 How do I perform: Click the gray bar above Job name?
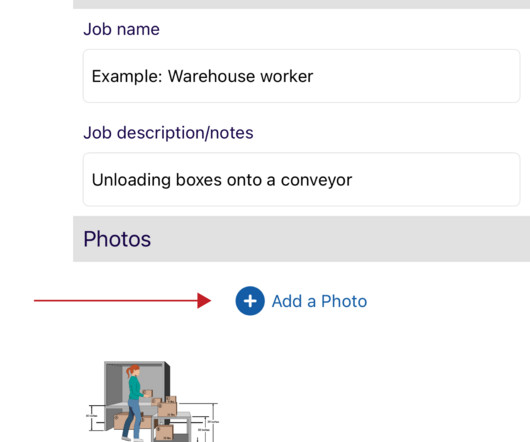click(301, 4)
